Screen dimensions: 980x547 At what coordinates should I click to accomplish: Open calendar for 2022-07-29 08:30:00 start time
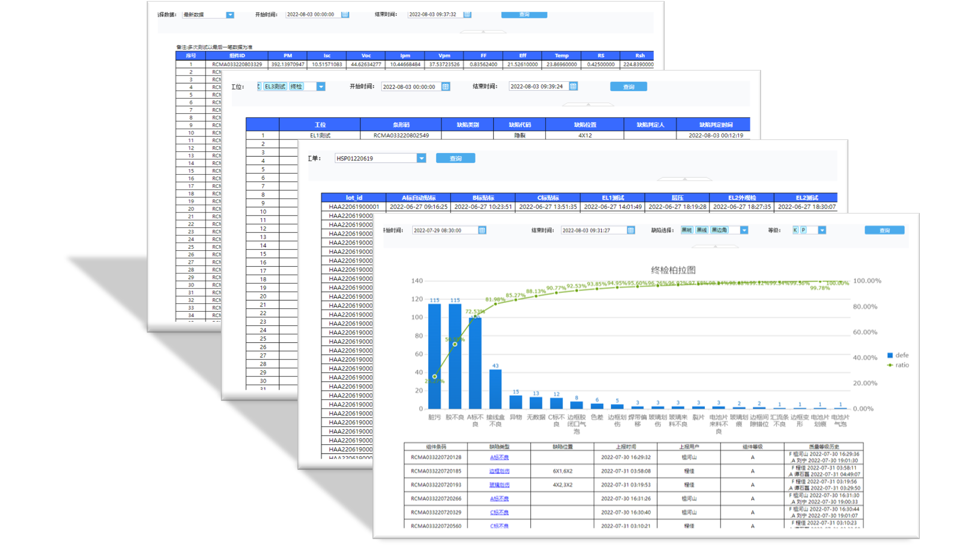pyautogui.click(x=482, y=230)
